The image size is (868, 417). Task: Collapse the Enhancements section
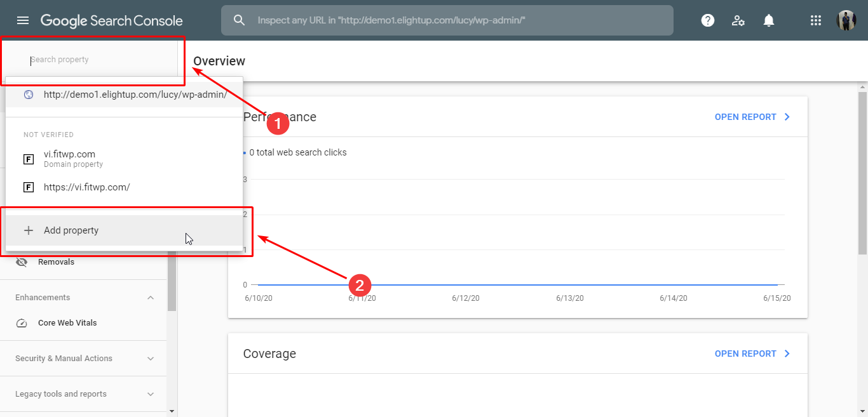[x=83, y=298]
